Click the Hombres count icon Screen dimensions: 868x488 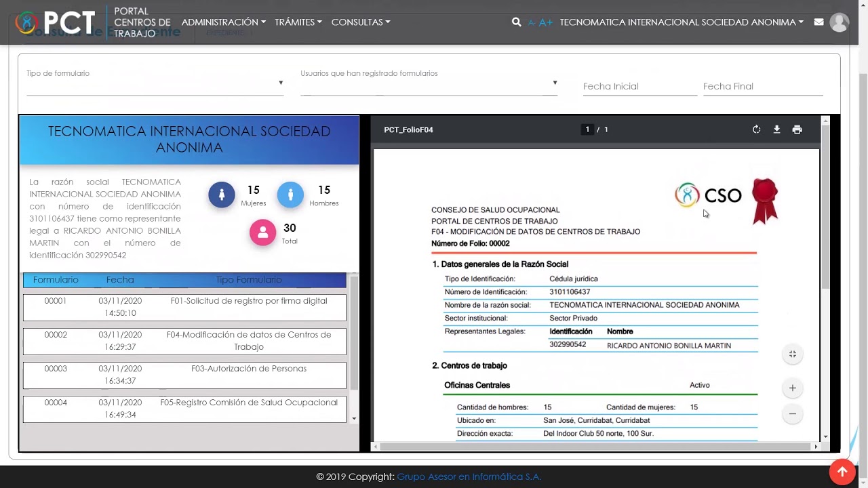click(290, 195)
